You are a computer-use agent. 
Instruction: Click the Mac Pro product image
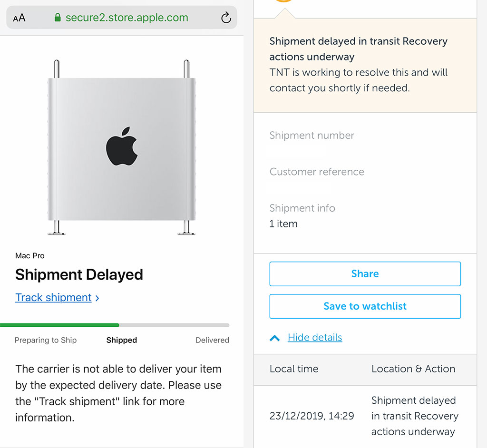coord(121,147)
